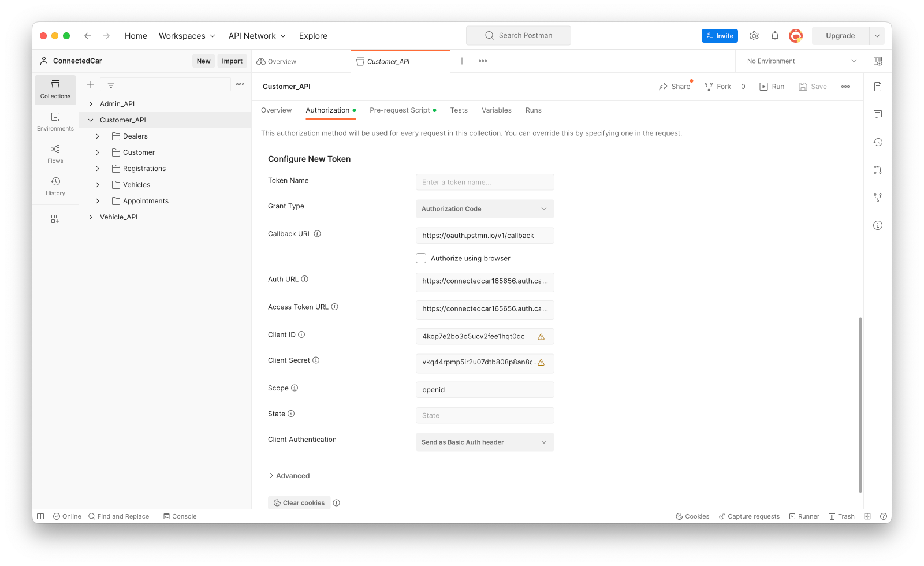Click the Search Postman field
The width and height of the screenshot is (924, 566).
tap(519, 36)
